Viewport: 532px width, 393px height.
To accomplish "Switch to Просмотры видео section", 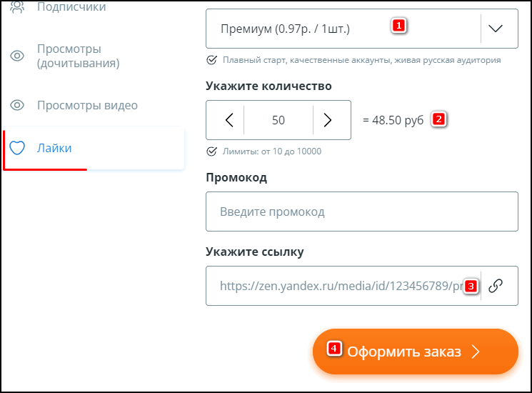I will point(87,106).
